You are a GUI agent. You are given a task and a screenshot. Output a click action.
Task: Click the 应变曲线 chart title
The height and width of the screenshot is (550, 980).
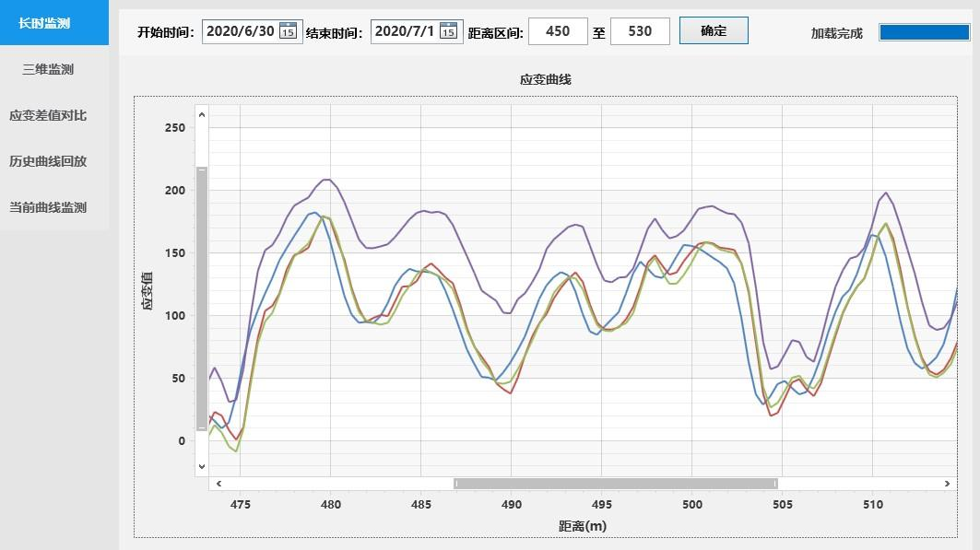tap(546, 80)
